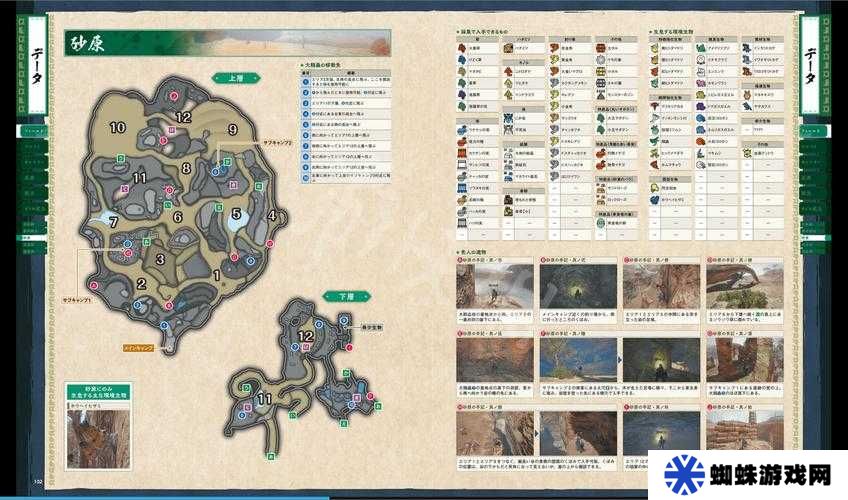The image size is (848, 500).
Task: Open the データ tab on the right edge
Action: [810, 66]
